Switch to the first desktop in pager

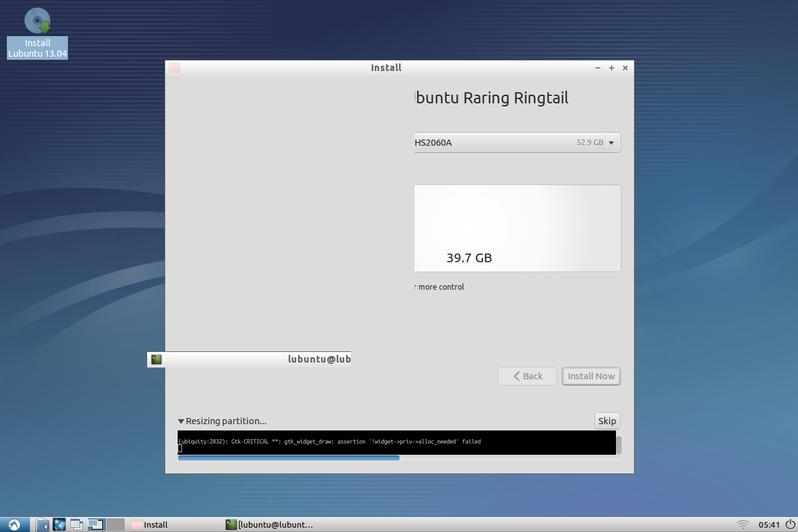(x=95, y=525)
